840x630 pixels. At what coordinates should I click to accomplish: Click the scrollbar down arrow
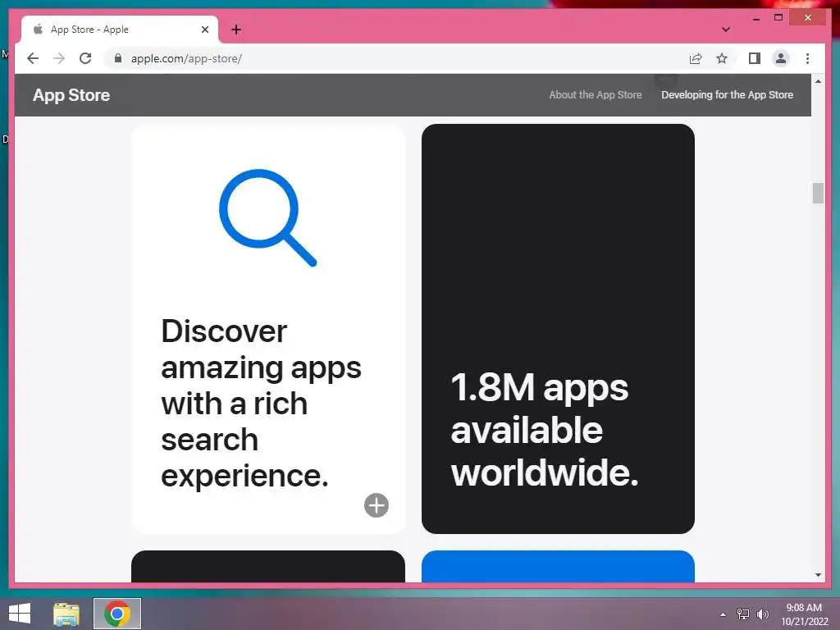click(818, 575)
